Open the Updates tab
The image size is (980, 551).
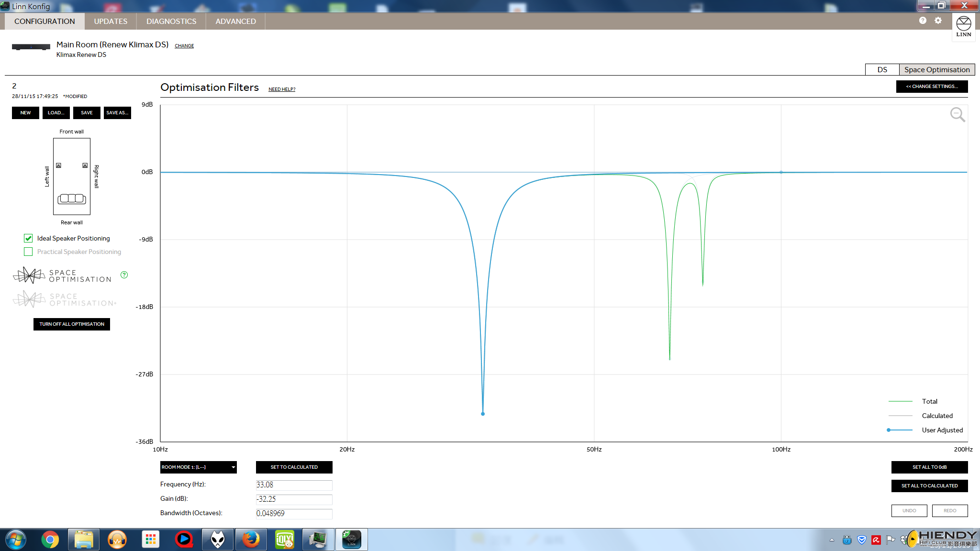[111, 22]
